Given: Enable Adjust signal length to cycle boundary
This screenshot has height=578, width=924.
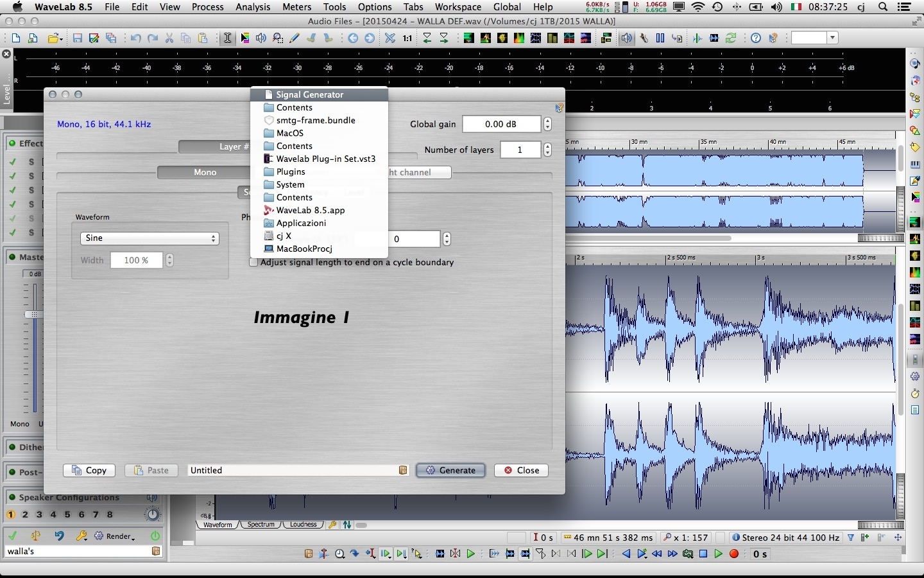Looking at the screenshot, I should point(253,262).
